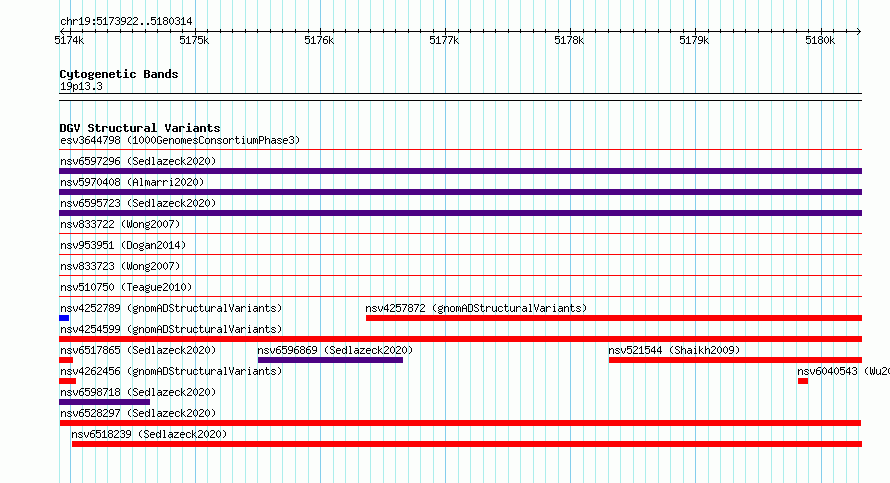Open variant nsv4252789 (gnomADStructuralVariants) label
The width and height of the screenshot is (890, 483).
(171, 308)
